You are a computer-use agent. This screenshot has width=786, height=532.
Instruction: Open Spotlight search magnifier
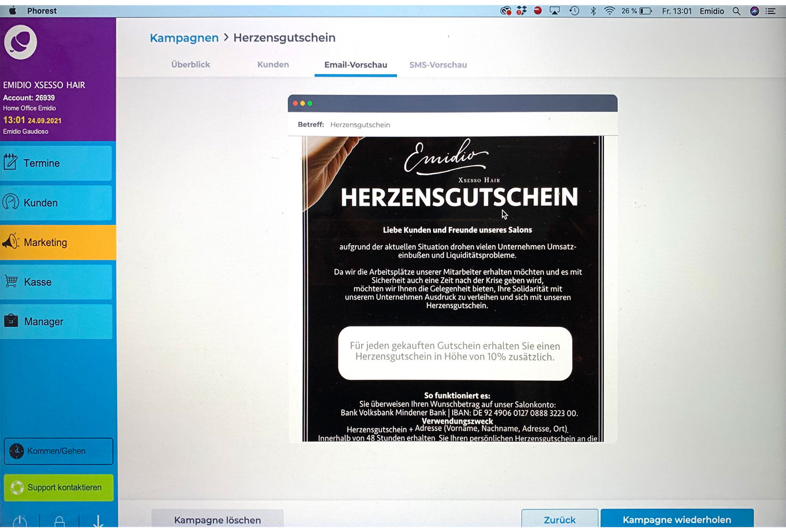pos(737,11)
